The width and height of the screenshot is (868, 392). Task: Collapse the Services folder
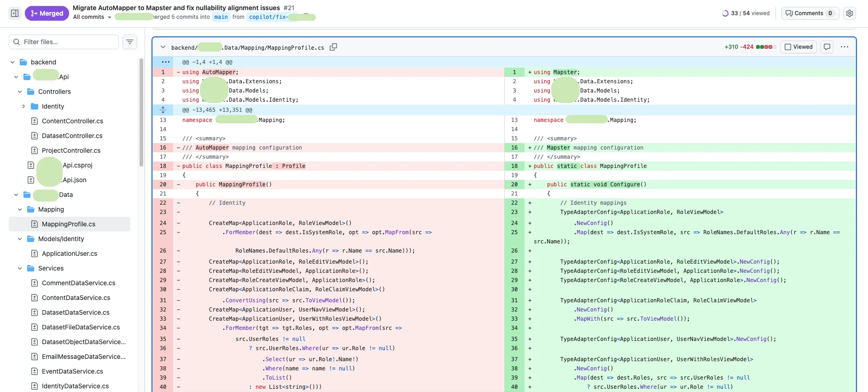click(20, 268)
